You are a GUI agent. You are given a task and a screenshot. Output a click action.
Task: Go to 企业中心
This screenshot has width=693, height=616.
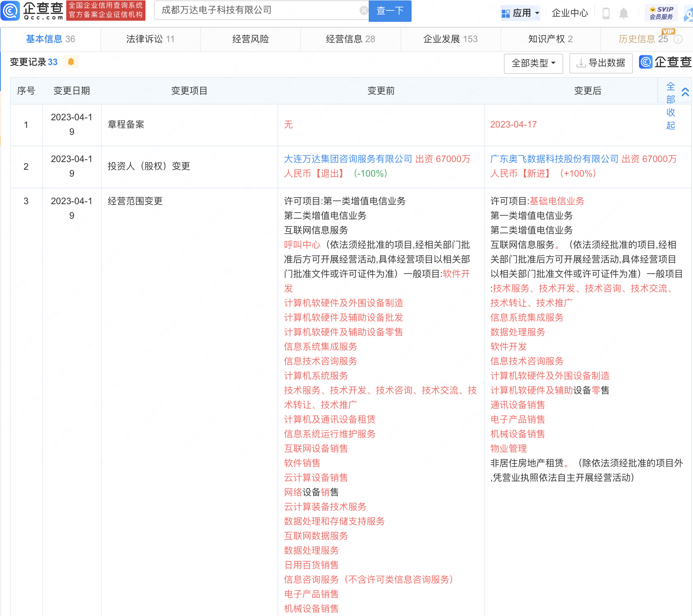pyautogui.click(x=570, y=13)
